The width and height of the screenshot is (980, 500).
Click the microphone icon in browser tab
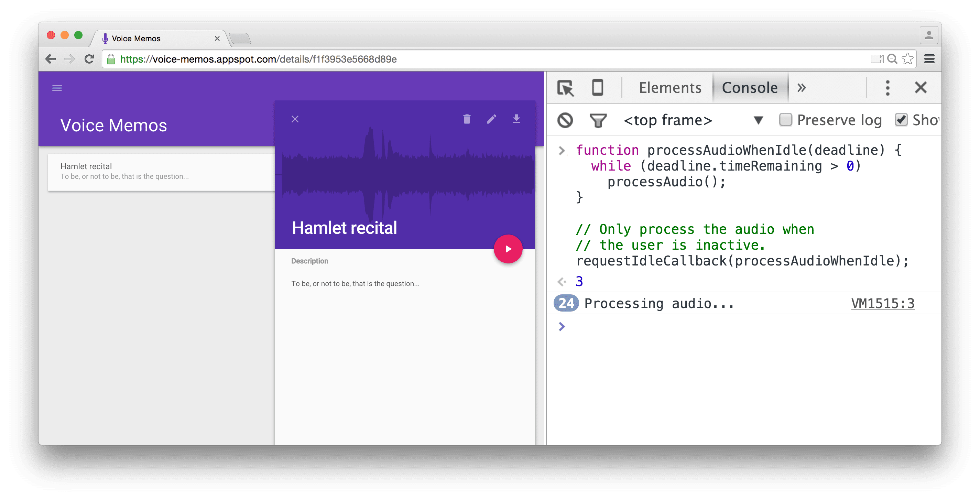(x=104, y=37)
